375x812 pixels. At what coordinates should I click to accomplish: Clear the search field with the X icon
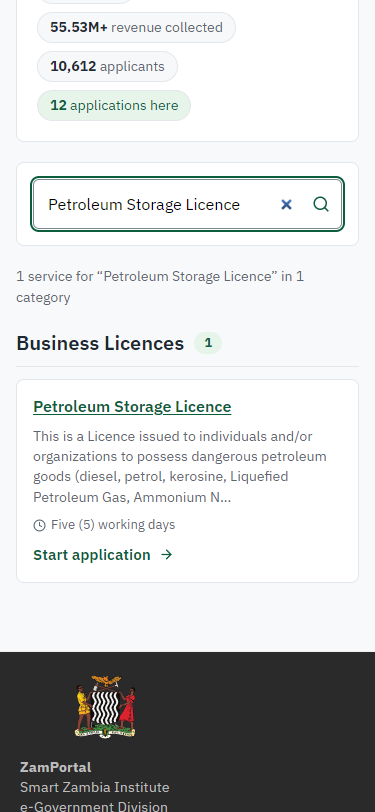[286, 205]
